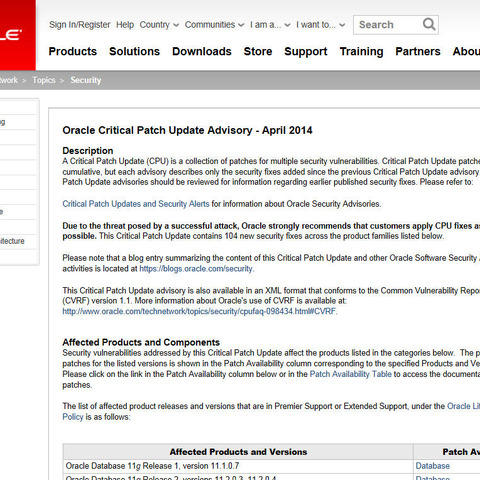Go to Topics in breadcrumb

[x=44, y=80]
